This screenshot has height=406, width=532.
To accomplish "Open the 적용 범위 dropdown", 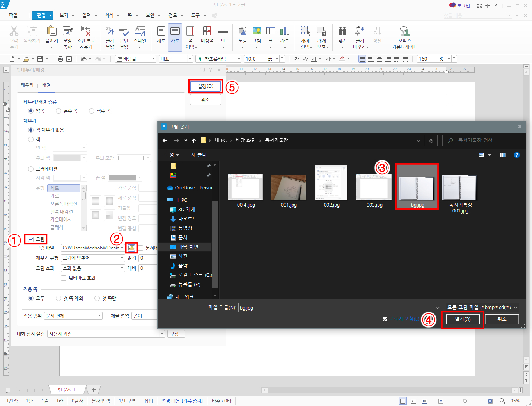I will [x=73, y=316].
